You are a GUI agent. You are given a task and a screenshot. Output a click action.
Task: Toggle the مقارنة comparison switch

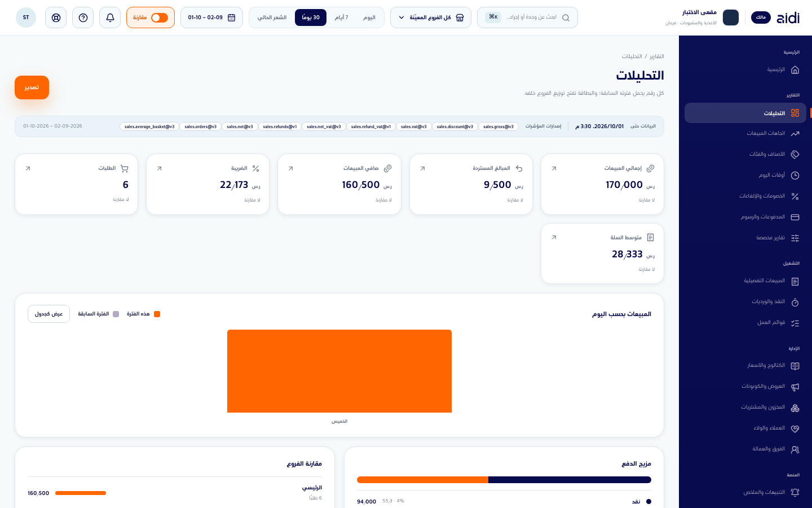(160, 17)
